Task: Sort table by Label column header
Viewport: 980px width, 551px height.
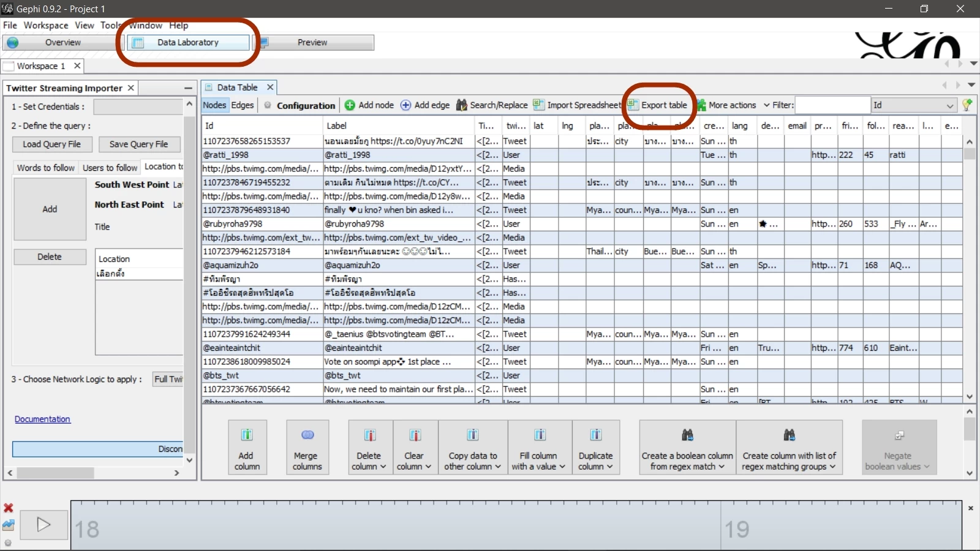Action: pyautogui.click(x=399, y=126)
